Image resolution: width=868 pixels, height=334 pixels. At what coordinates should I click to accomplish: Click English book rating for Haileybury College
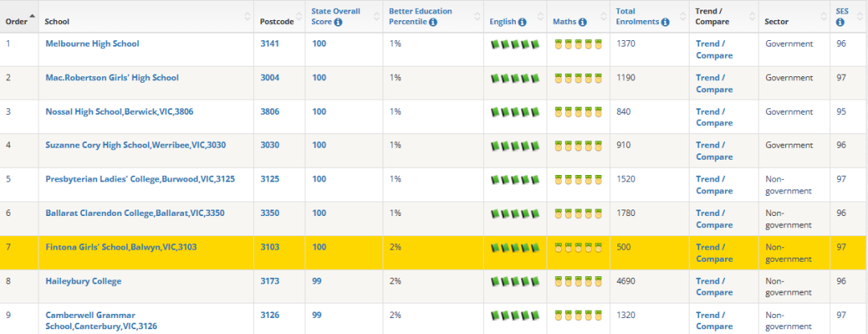click(515, 282)
